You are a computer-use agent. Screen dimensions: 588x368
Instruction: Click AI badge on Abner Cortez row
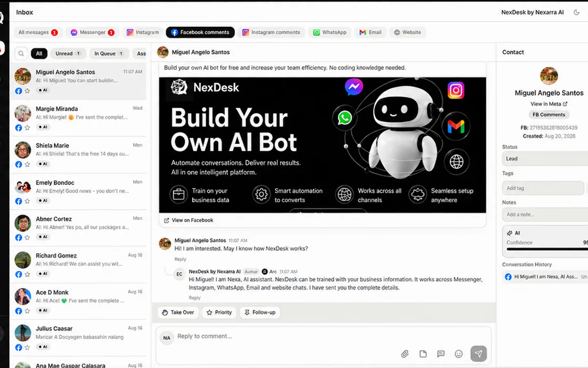point(43,237)
